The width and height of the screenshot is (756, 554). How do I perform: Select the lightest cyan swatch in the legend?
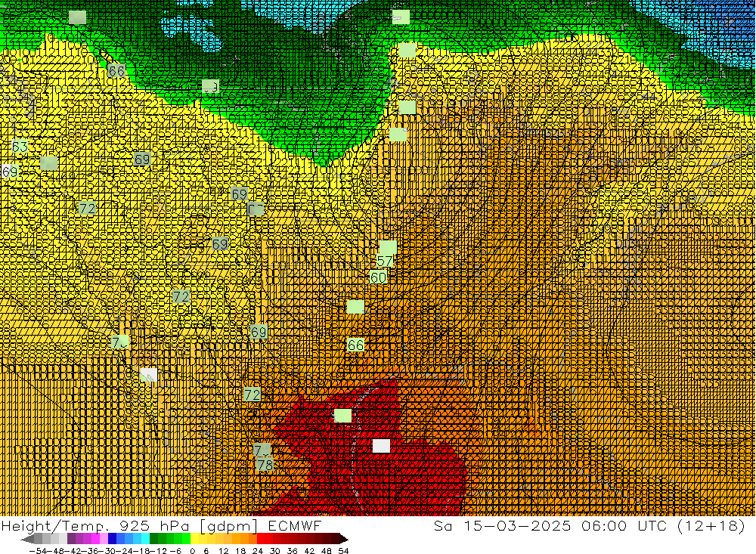coord(146,539)
